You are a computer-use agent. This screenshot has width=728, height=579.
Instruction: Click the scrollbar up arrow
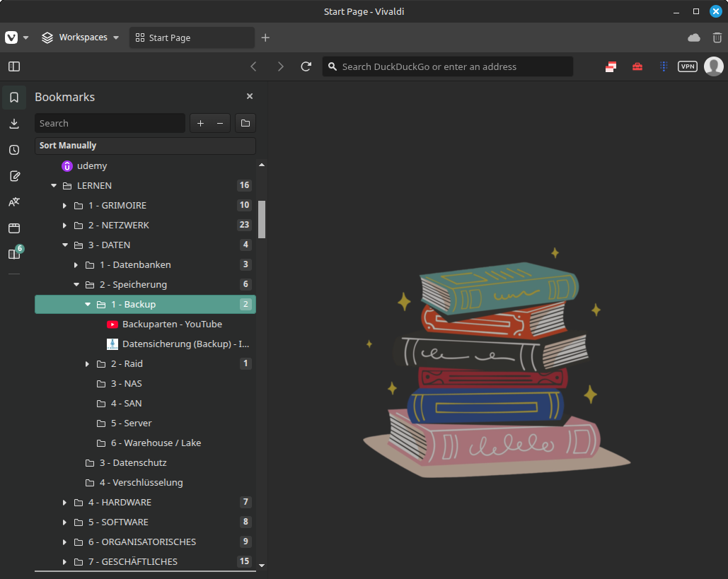[x=262, y=165]
